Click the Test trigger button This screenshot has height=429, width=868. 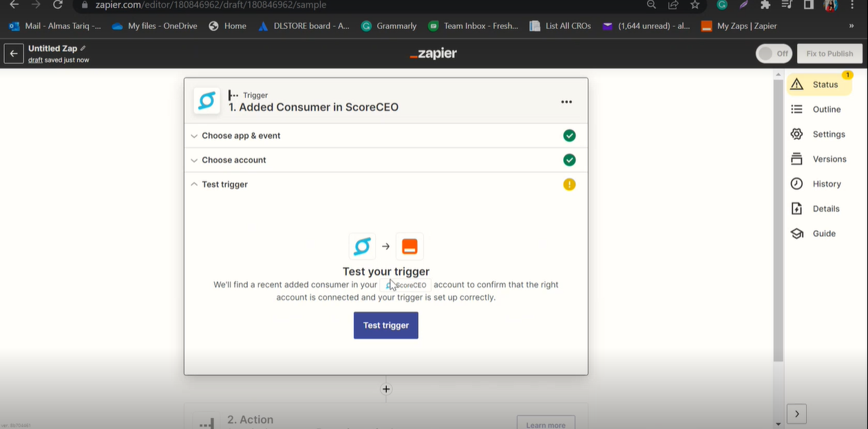[x=386, y=325]
